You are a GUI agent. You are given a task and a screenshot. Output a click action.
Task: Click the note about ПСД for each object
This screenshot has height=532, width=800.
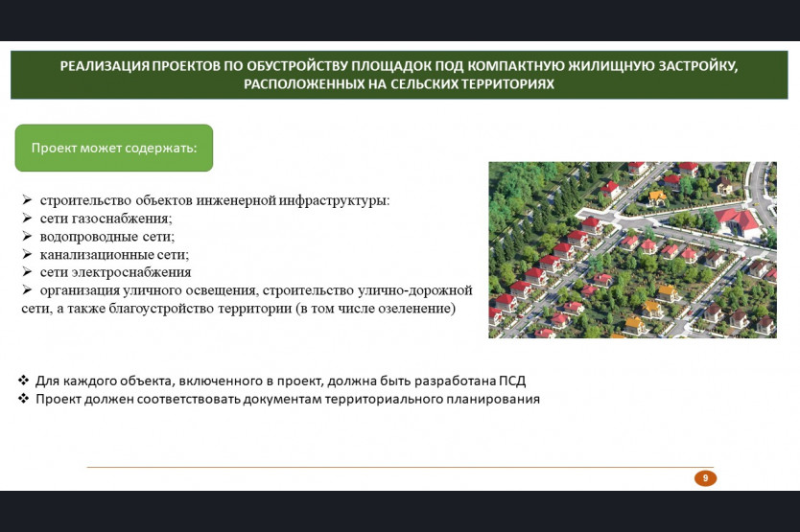(x=280, y=381)
